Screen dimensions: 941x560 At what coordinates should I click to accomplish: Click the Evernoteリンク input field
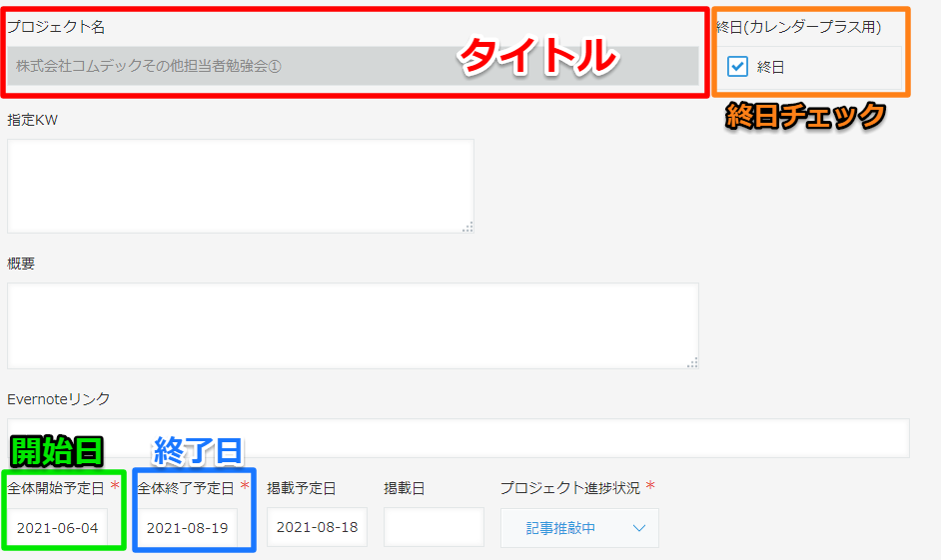[459, 438]
